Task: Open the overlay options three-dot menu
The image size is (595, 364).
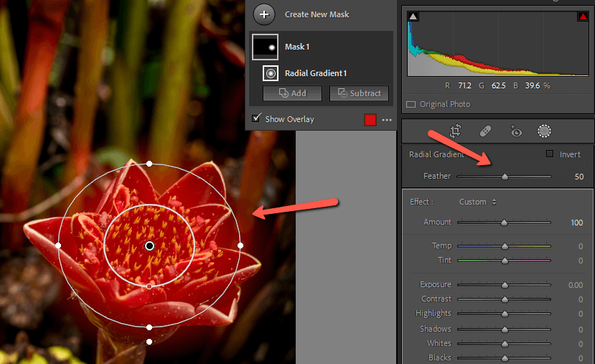Action: [387, 120]
